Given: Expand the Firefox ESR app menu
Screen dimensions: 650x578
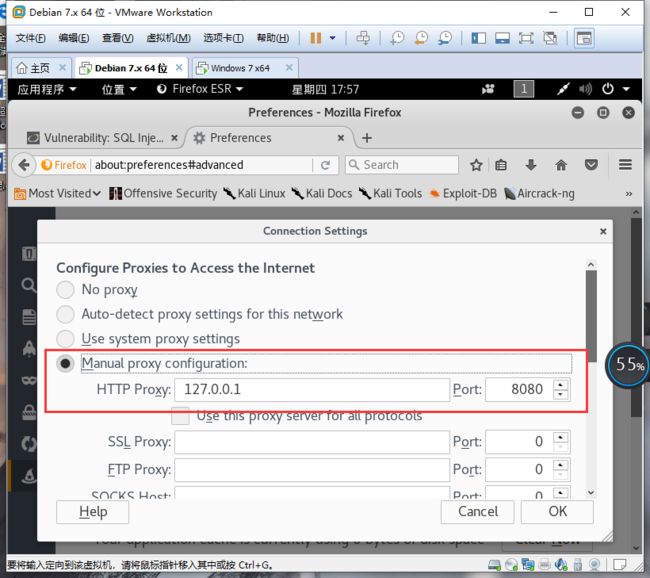Looking at the screenshot, I should [200, 89].
